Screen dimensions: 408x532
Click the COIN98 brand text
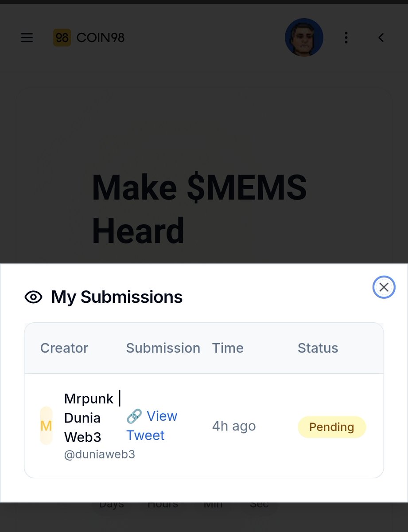point(101,38)
